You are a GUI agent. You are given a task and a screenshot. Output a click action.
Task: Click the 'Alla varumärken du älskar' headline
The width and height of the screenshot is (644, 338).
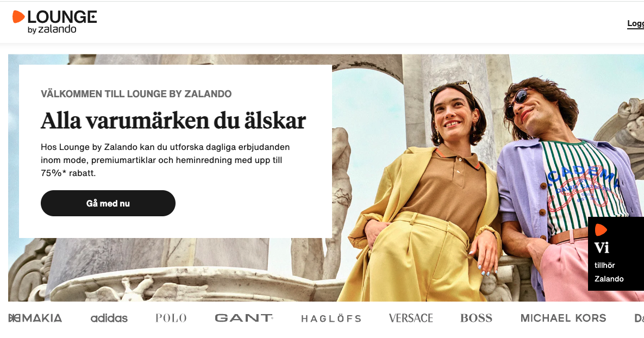pos(173,121)
